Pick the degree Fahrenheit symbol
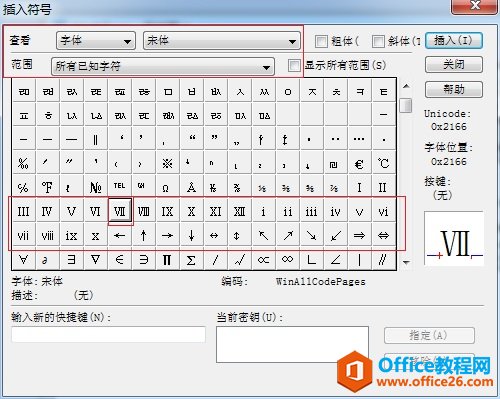 click(48, 187)
